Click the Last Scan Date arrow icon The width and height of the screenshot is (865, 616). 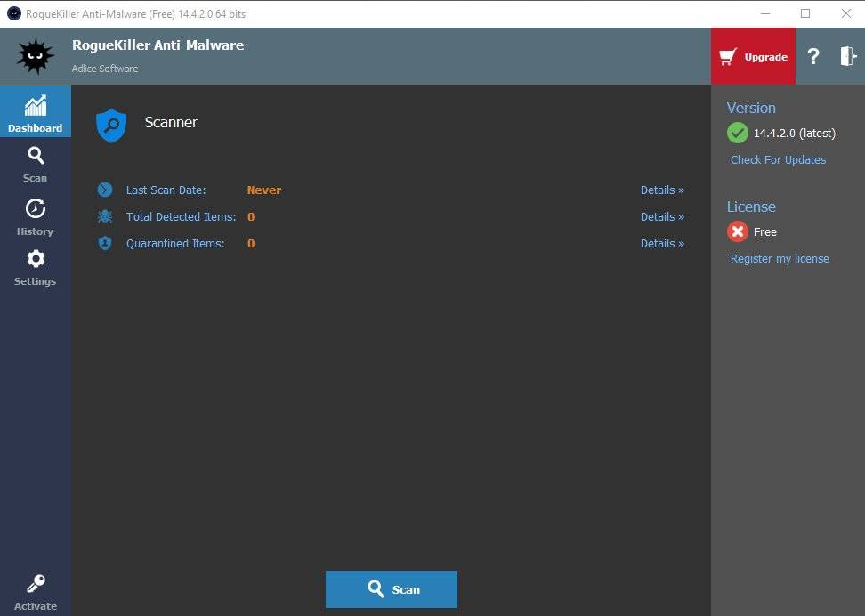pyautogui.click(x=105, y=190)
